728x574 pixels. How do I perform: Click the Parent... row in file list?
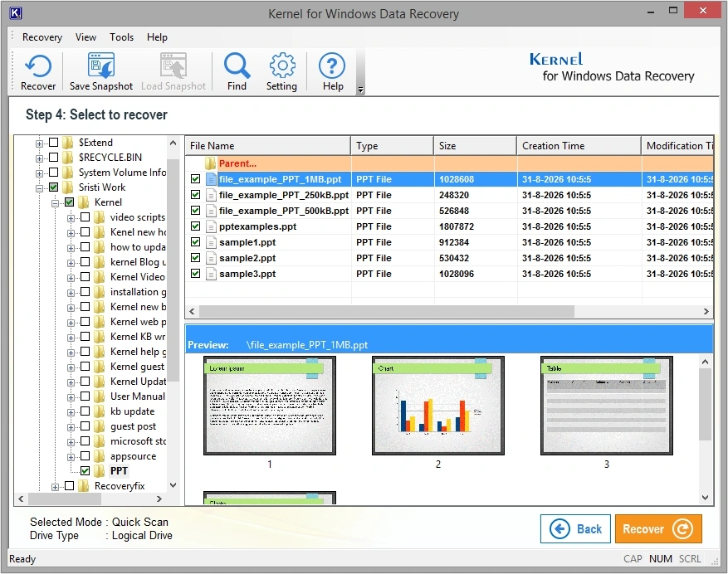coord(449,163)
